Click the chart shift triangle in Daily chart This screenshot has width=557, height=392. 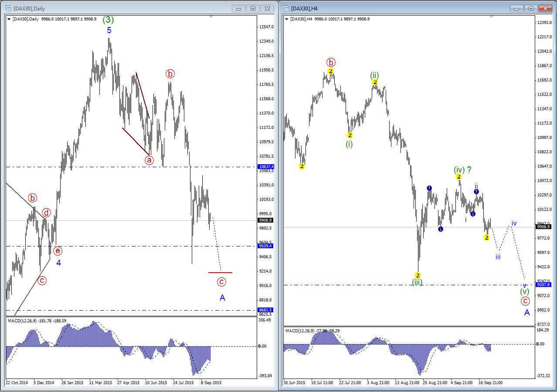211,17
